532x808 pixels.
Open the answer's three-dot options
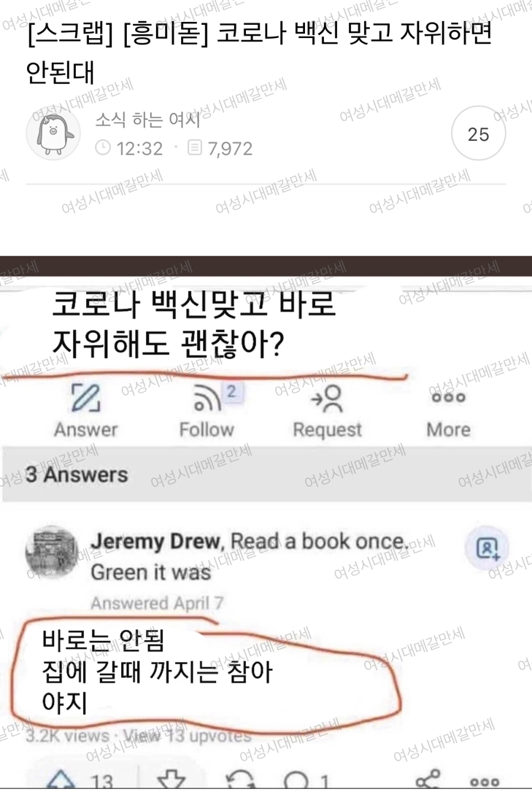click(485, 782)
